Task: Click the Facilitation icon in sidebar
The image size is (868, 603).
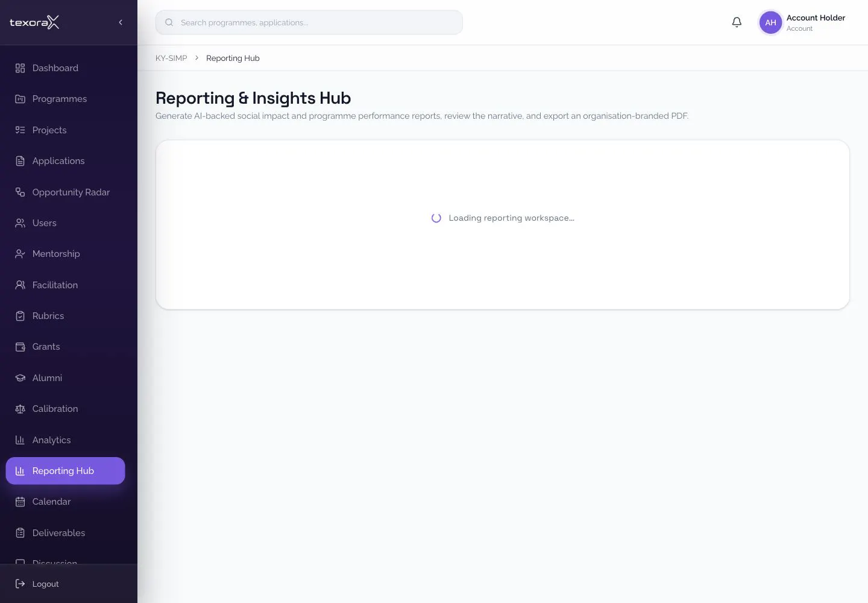Action: click(x=20, y=285)
